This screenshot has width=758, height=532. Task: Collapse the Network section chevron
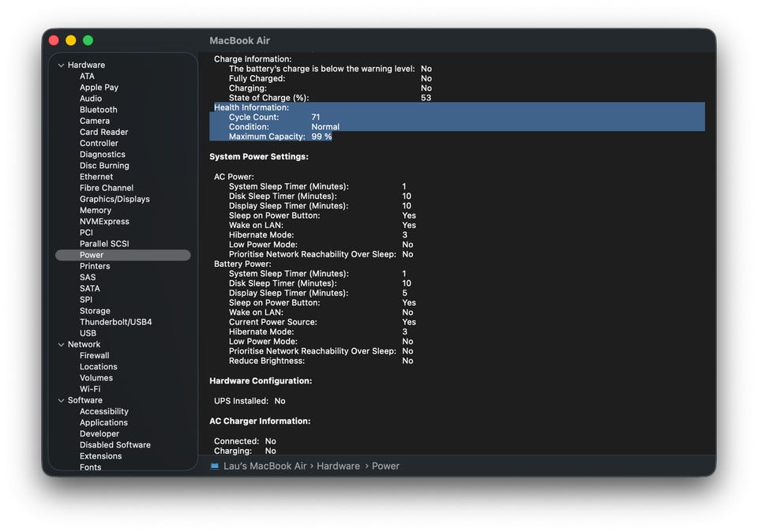coord(62,345)
